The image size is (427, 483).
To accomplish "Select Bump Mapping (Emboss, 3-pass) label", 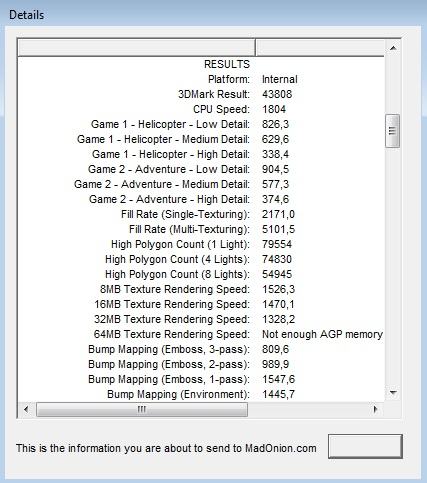I will (x=169, y=349).
